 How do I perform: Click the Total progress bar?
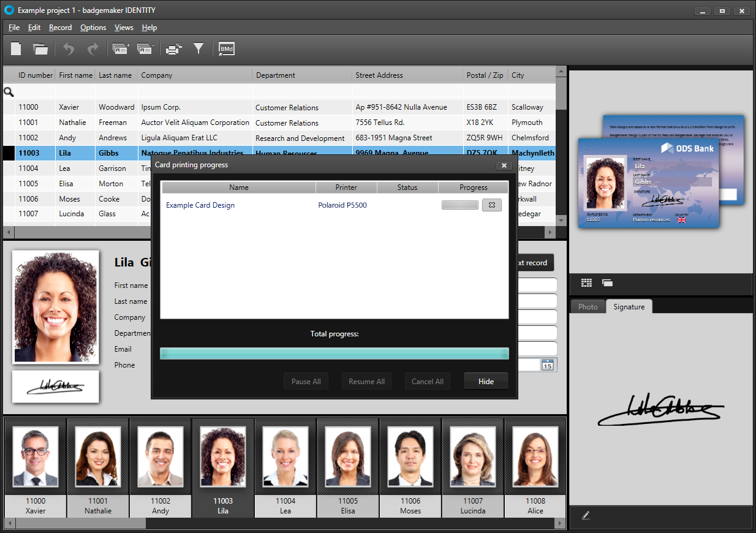coord(334,353)
